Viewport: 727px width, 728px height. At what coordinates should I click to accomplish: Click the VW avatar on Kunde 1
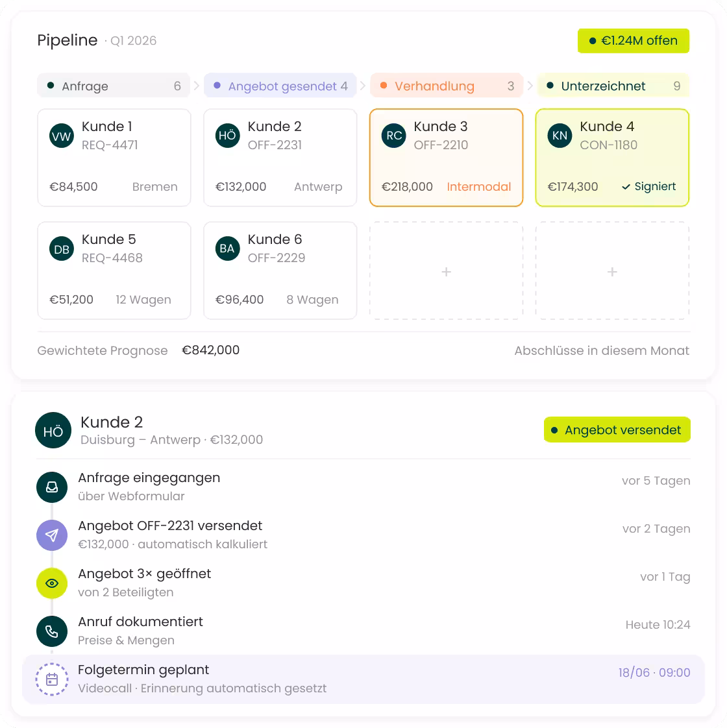coord(61,136)
